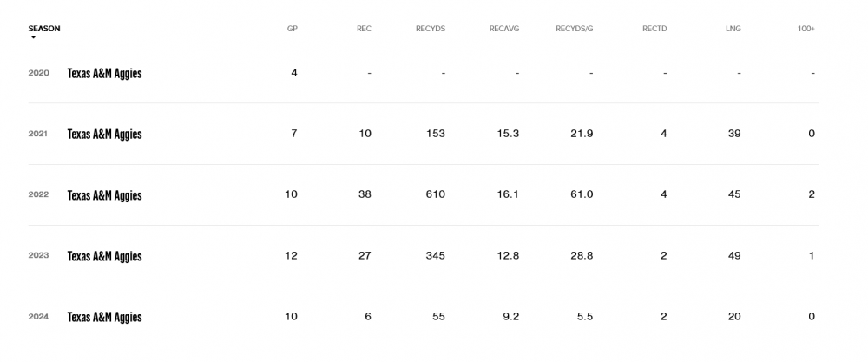Click the 100+ column header

[x=806, y=29]
